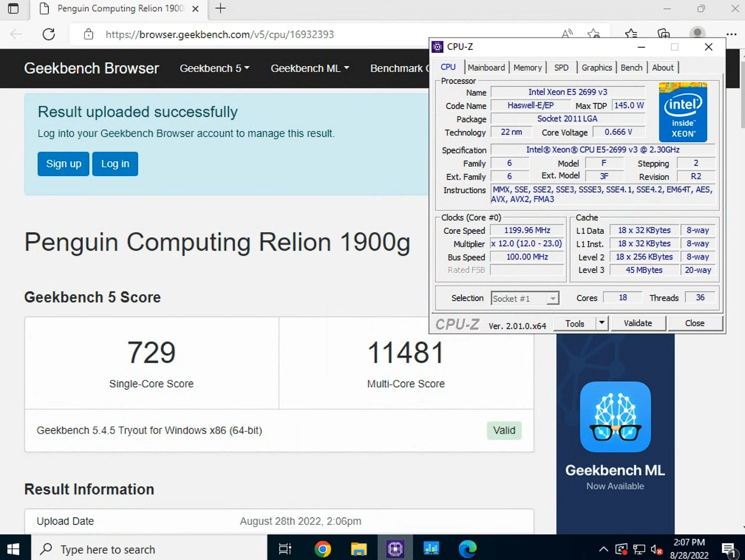The height and width of the screenshot is (560, 745).
Task: Click the Benchmark menu in Geekbench navbar
Action: [399, 68]
